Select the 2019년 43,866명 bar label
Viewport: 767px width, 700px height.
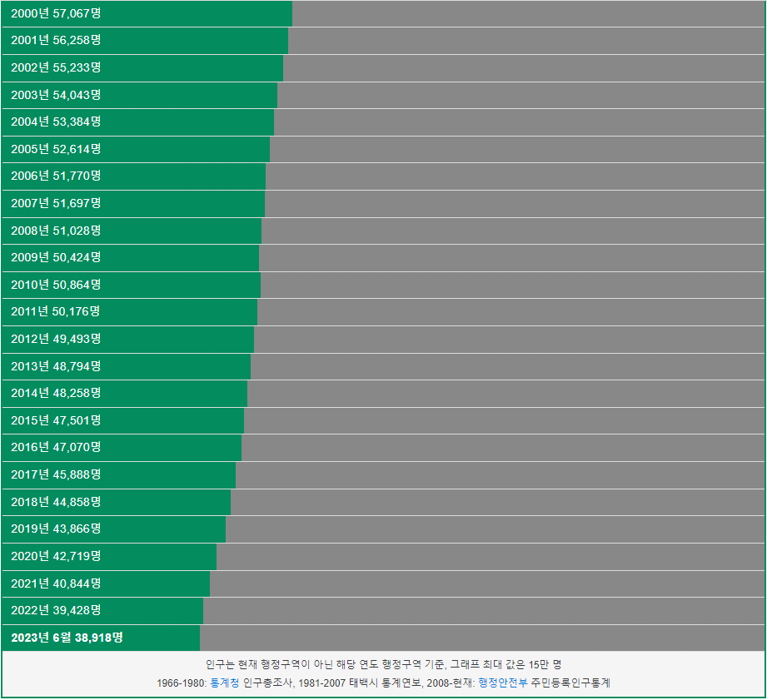[x=56, y=529]
